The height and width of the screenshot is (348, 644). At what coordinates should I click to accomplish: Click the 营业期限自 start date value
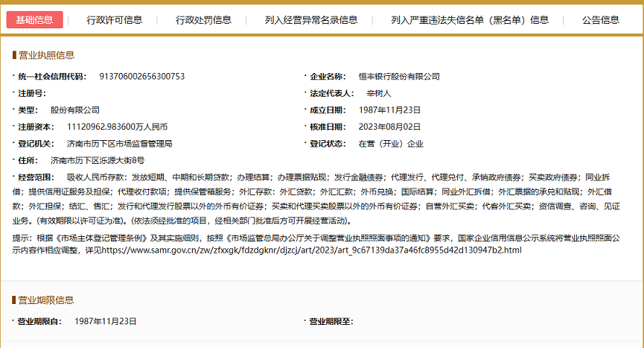point(106,320)
